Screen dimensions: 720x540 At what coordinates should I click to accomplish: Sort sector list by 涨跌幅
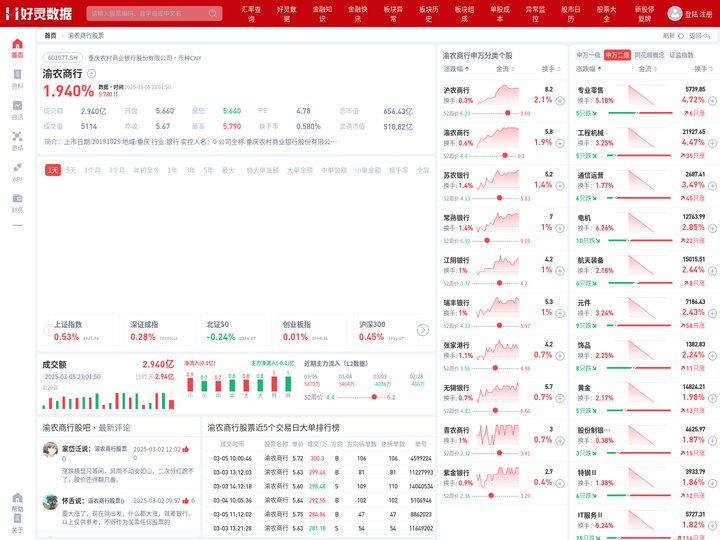pyautogui.click(x=589, y=69)
